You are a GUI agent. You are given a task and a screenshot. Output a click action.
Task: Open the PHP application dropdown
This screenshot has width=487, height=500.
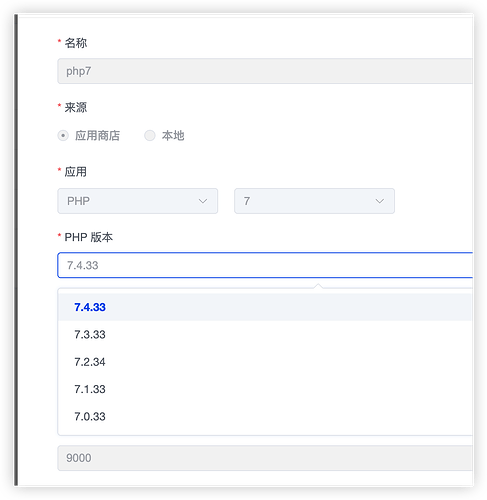pyautogui.click(x=138, y=201)
